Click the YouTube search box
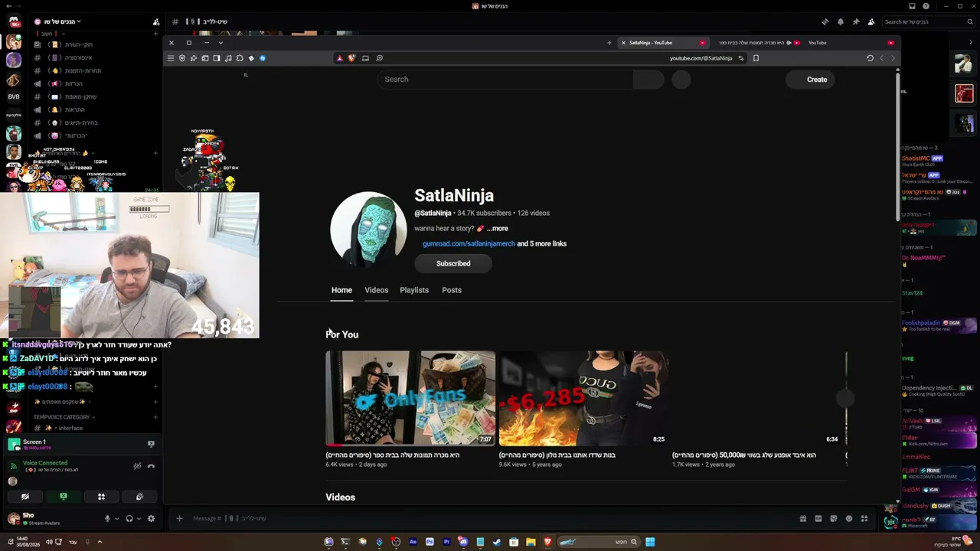980x551 pixels. coord(505,80)
